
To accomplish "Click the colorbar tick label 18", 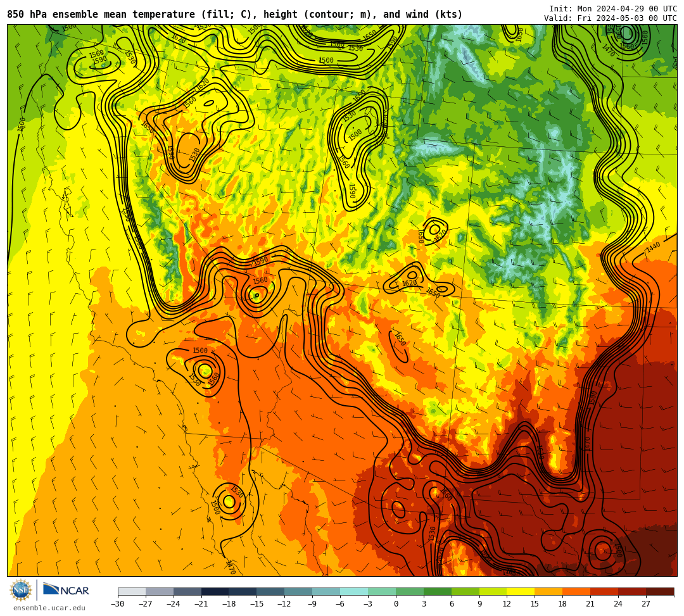I will click(x=562, y=604).
